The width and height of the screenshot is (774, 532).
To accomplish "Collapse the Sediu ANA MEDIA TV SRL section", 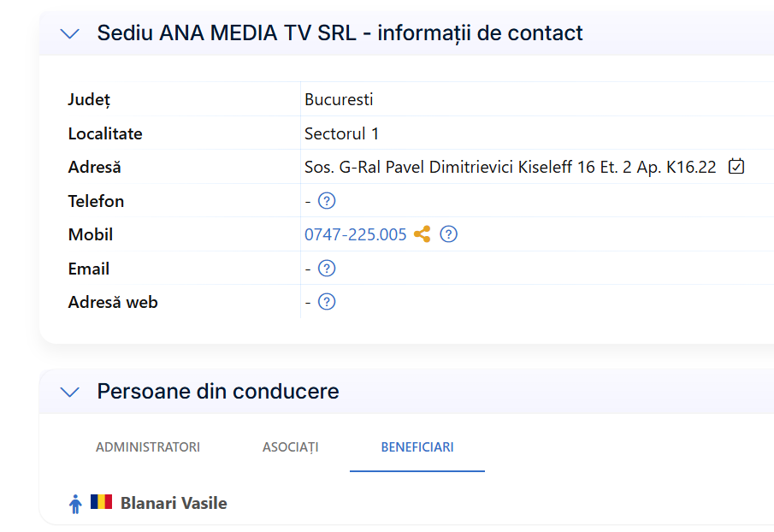I will click(69, 33).
